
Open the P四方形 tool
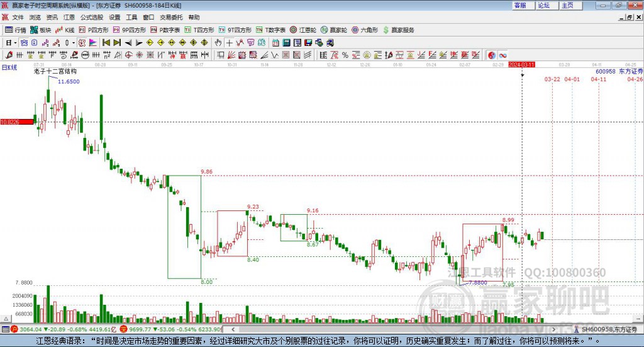[94, 30]
